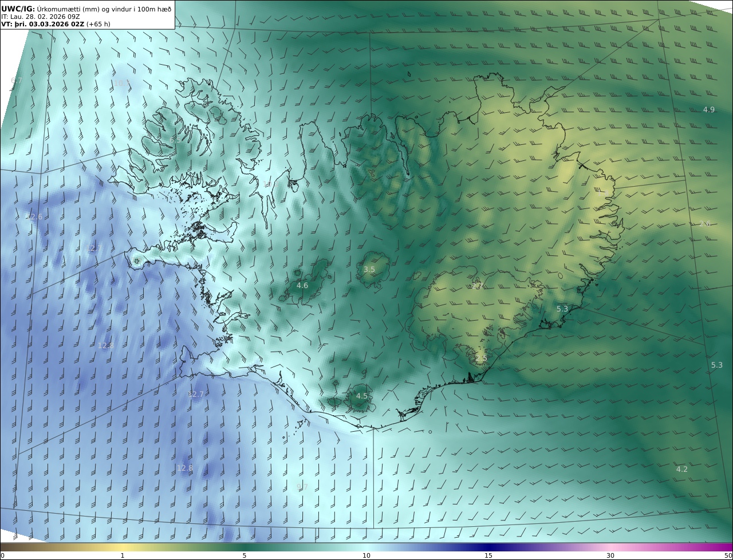Click the 4.2 value label
This screenshot has width=733, height=560.
click(x=682, y=469)
